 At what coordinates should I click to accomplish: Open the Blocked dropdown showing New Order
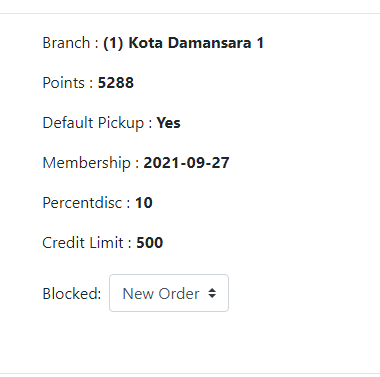point(169,293)
